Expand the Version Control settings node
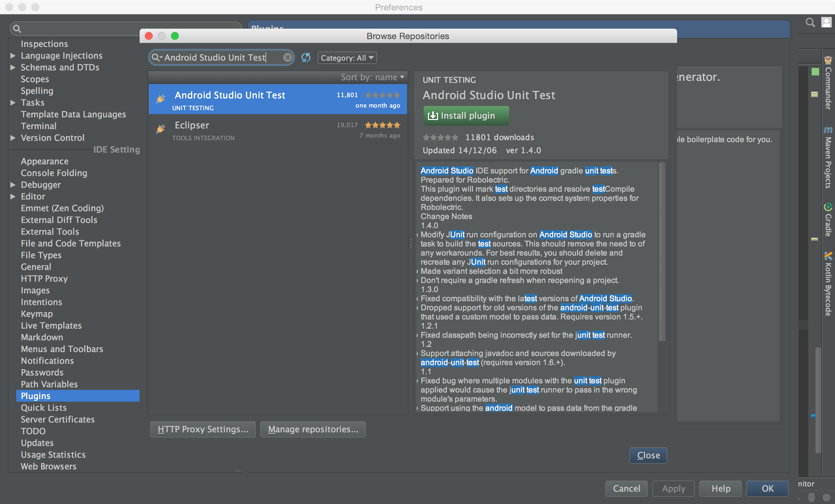Viewport: 835px width, 504px height. click(13, 138)
